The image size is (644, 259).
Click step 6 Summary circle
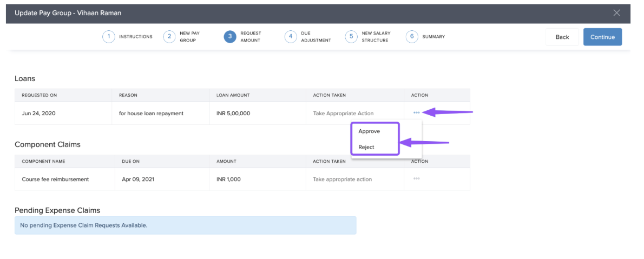(x=412, y=37)
